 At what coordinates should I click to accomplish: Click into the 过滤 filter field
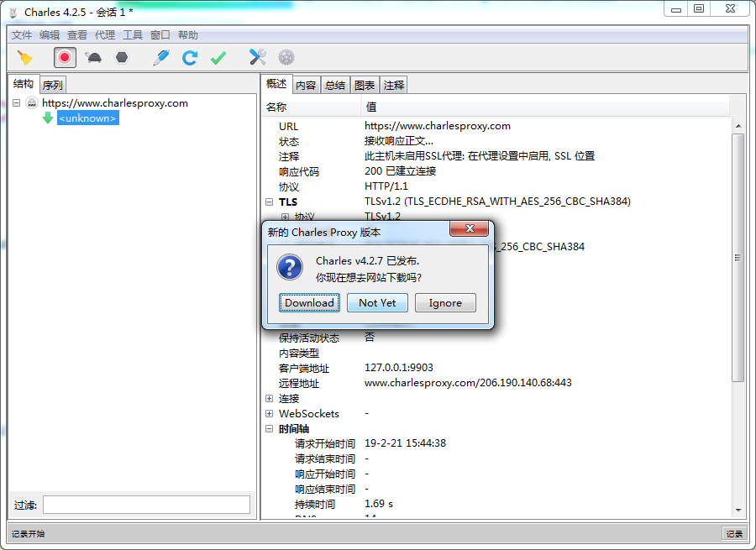pyautogui.click(x=146, y=505)
